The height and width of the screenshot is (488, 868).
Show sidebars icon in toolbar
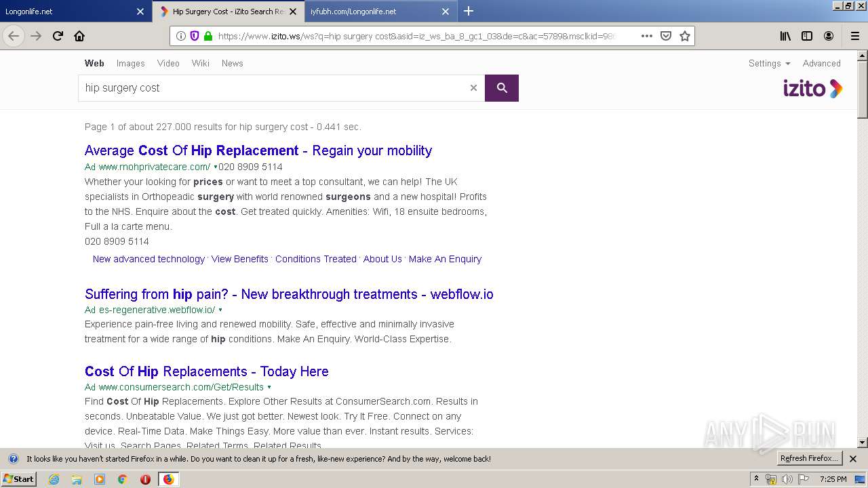[807, 36]
